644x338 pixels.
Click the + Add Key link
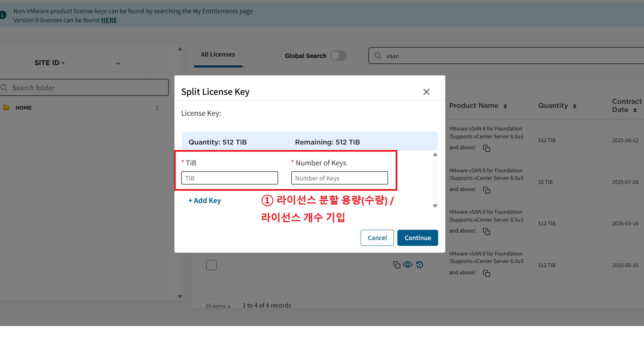tap(205, 201)
